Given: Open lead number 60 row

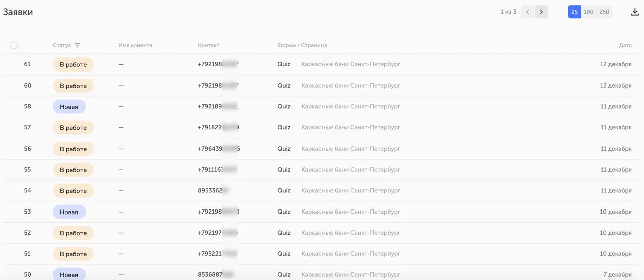Looking at the screenshot, I should coord(321,86).
